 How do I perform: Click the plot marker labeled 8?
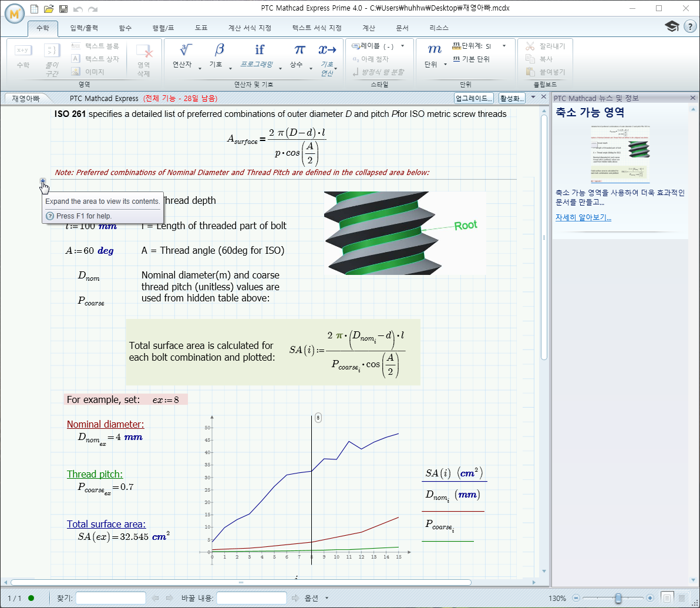tap(318, 418)
